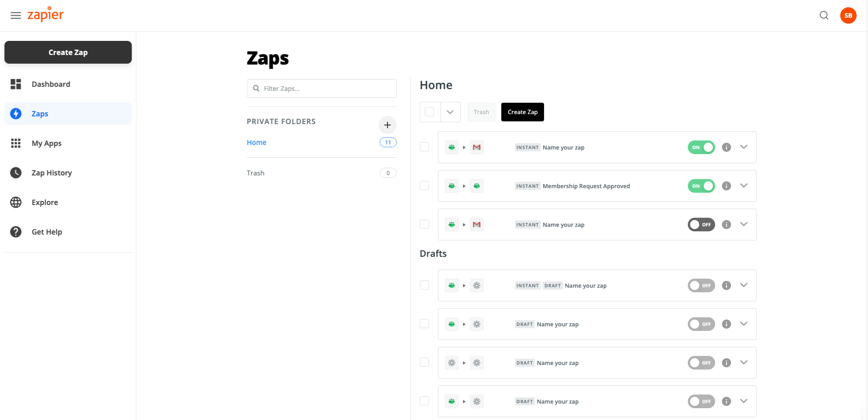Open Zap History from the sidebar
This screenshot has width=868, height=420.
point(51,173)
